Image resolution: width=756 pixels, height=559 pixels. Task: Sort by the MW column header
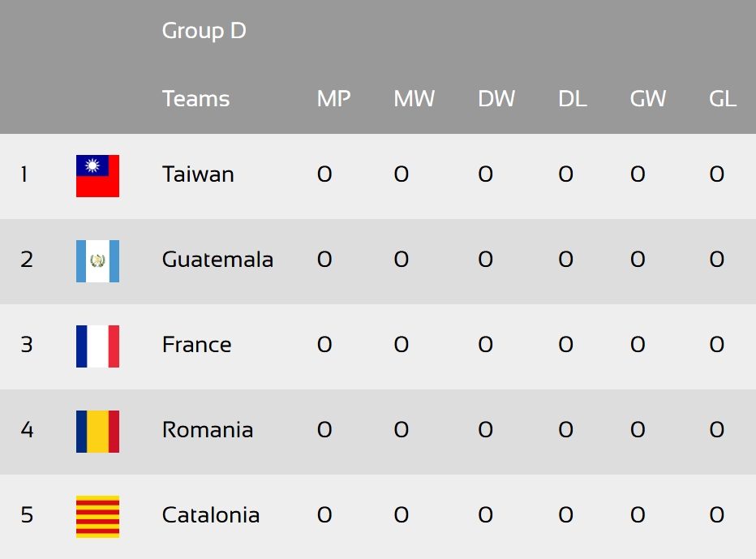click(x=415, y=99)
